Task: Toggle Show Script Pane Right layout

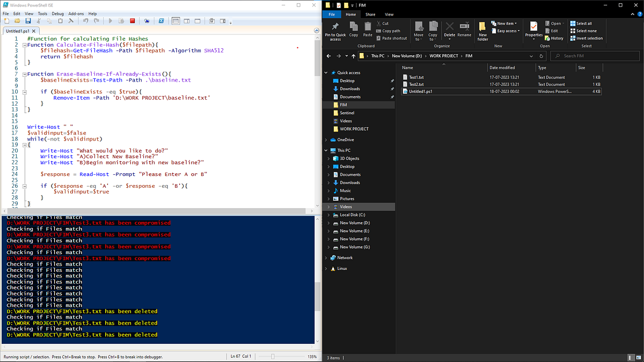Action: [x=187, y=21]
